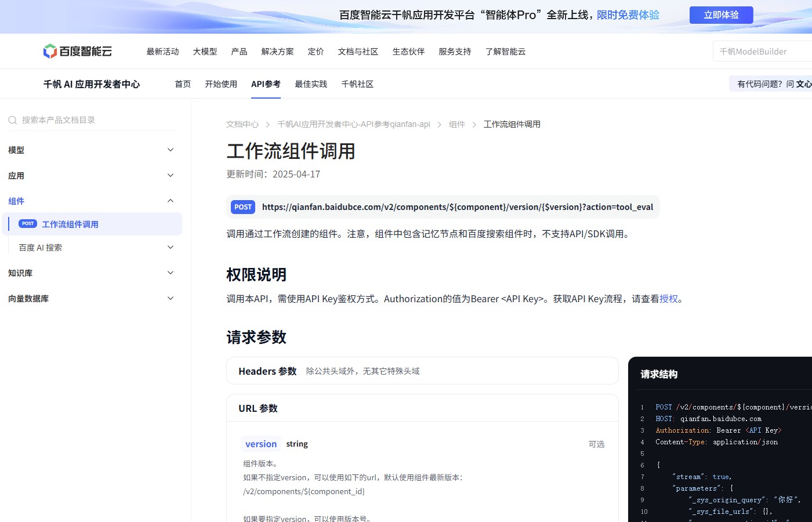Click the 权限说明 heading
Screen dimensions: 812x522
tap(256, 274)
